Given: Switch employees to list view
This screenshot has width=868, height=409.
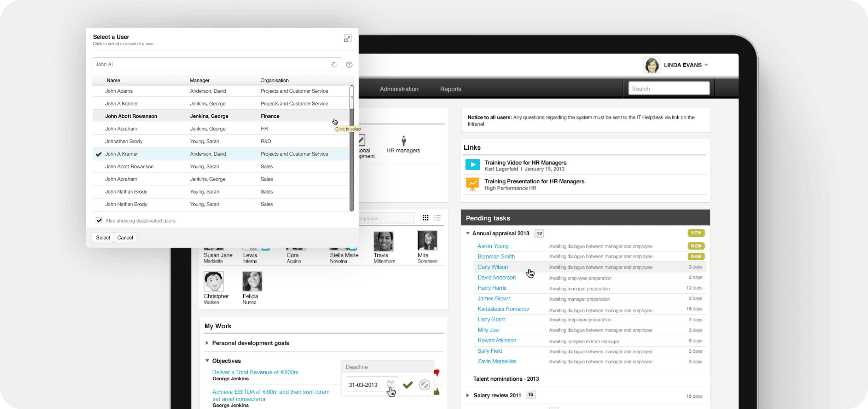Looking at the screenshot, I should click(437, 218).
